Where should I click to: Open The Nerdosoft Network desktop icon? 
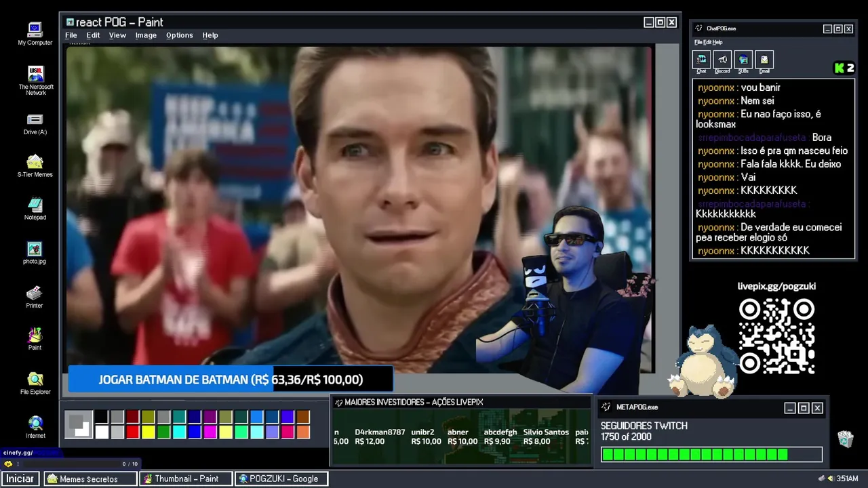click(36, 80)
